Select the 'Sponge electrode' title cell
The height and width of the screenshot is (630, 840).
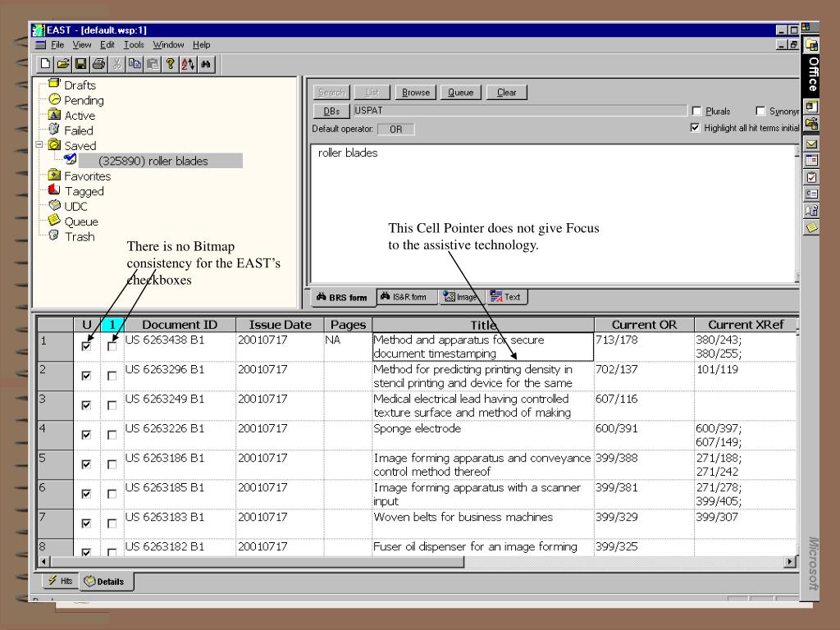[482, 435]
